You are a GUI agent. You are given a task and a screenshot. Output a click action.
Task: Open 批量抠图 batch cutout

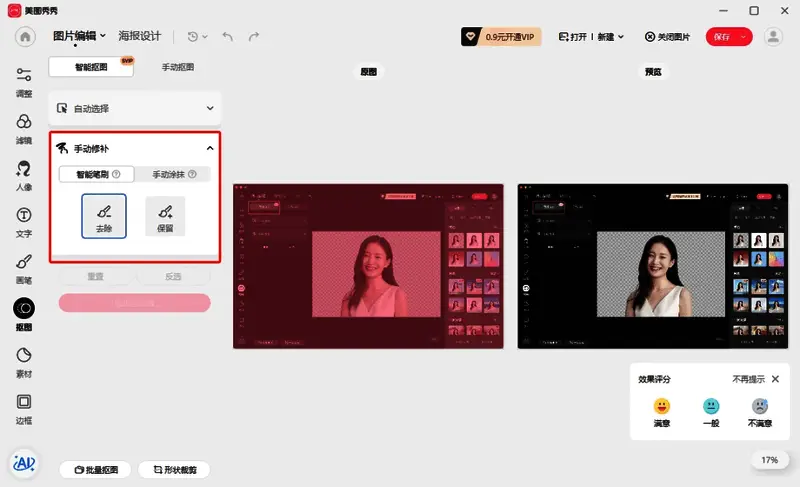pyautogui.click(x=95, y=470)
